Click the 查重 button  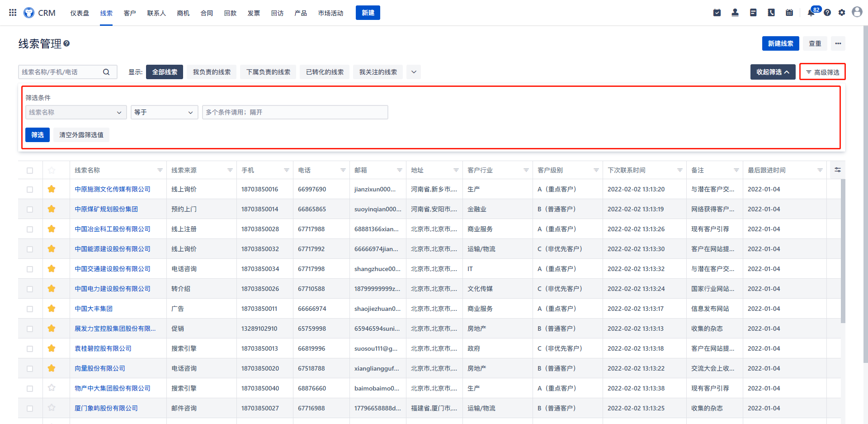click(x=815, y=43)
